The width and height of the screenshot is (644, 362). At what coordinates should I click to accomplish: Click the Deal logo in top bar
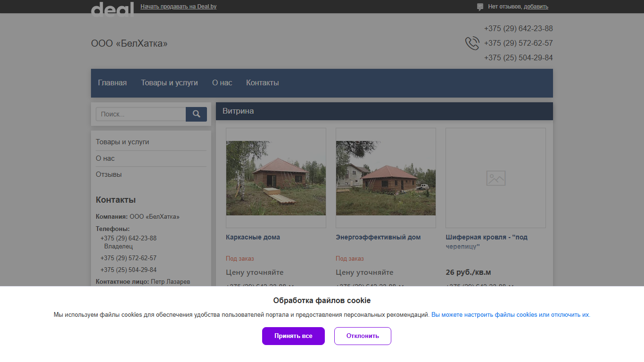(x=112, y=8)
